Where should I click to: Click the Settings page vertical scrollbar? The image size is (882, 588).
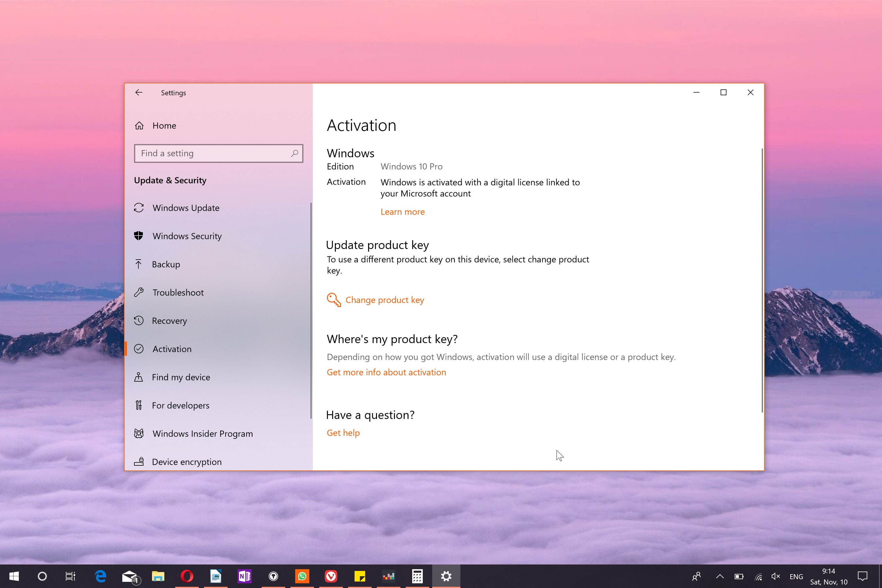[762, 280]
